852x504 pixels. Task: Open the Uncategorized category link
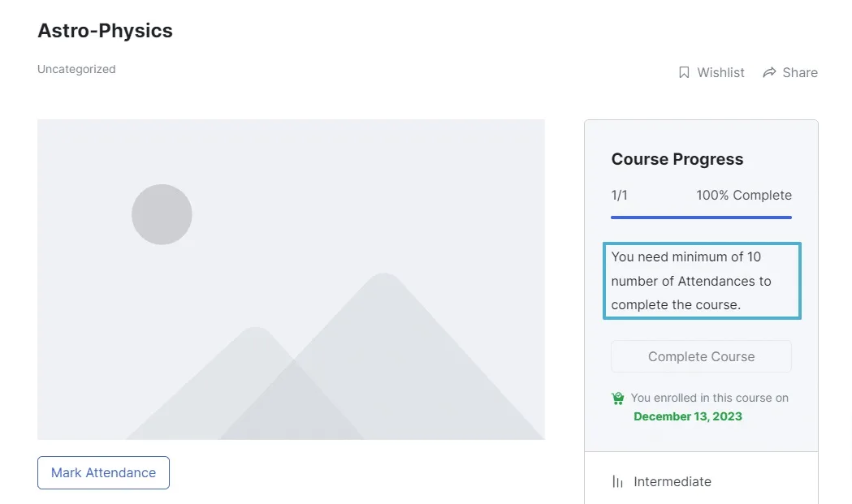(76, 69)
